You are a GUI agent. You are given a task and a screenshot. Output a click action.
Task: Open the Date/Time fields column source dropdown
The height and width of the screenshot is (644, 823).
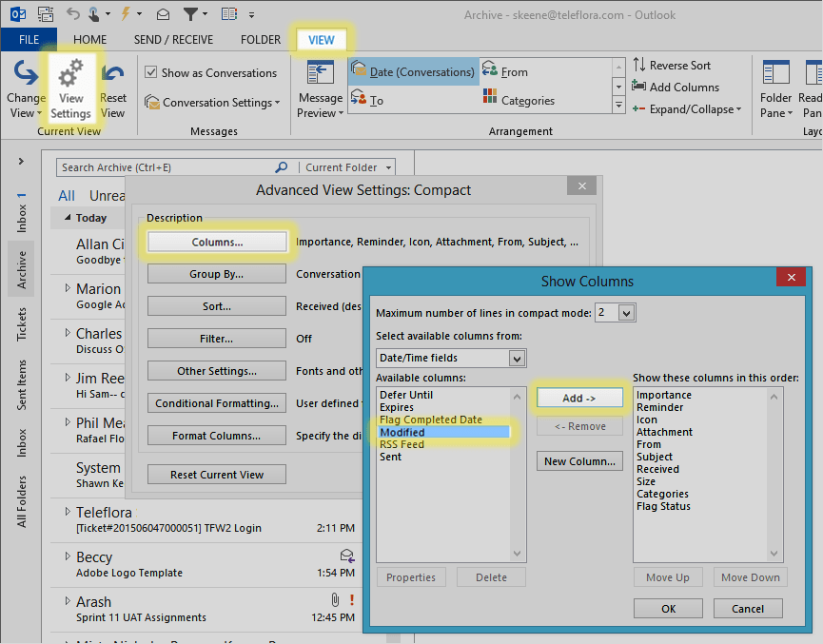click(x=517, y=359)
